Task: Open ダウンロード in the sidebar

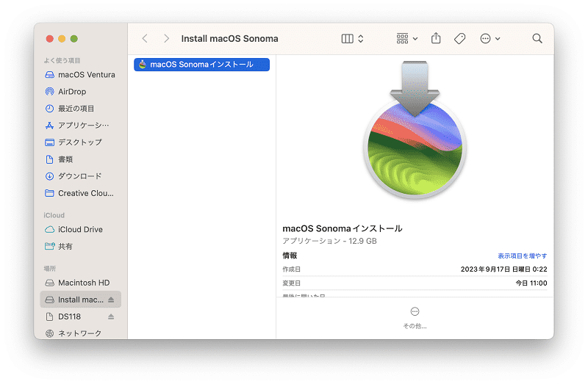Action: [x=80, y=176]
